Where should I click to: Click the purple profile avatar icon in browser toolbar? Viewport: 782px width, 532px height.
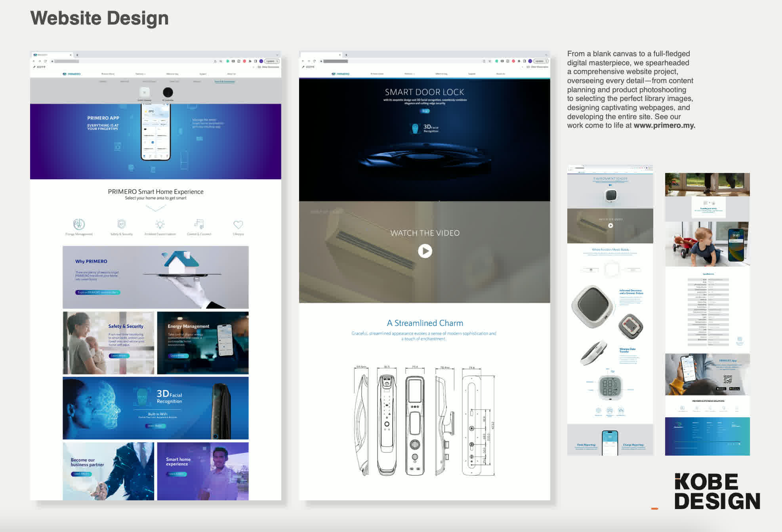coord(261,61)
